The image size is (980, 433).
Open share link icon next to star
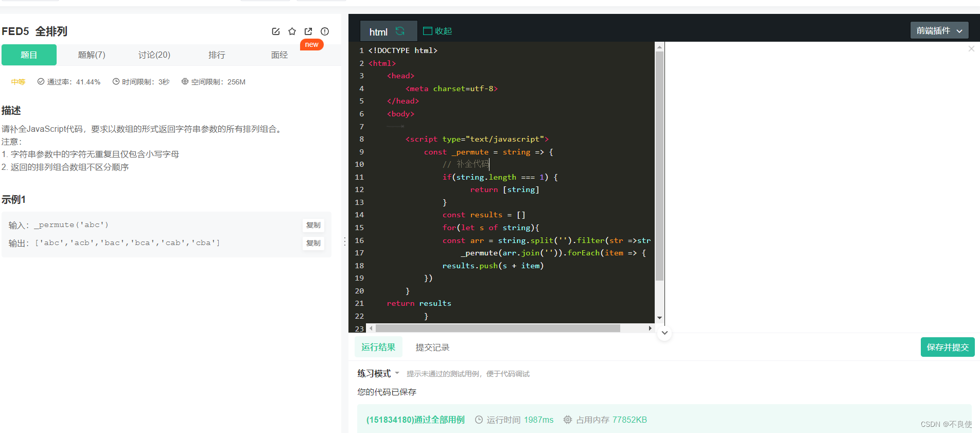coord(308,31)
